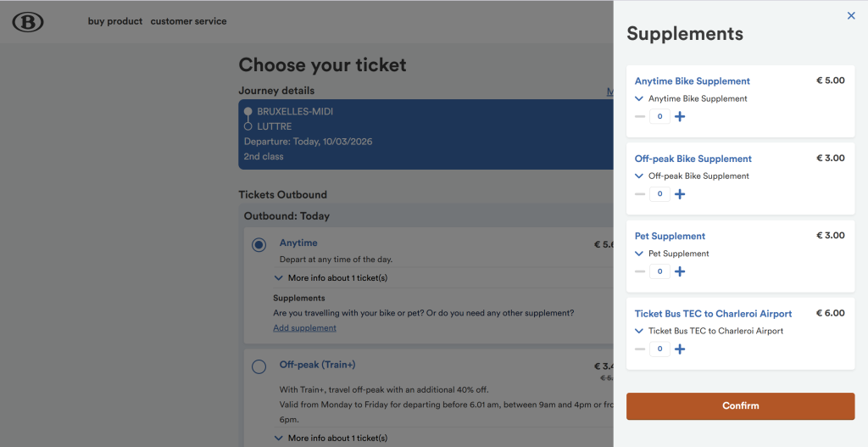Expand Ticket Bus TEC details
Viewport: 868px width, 447px height.
tap(639, 331)
